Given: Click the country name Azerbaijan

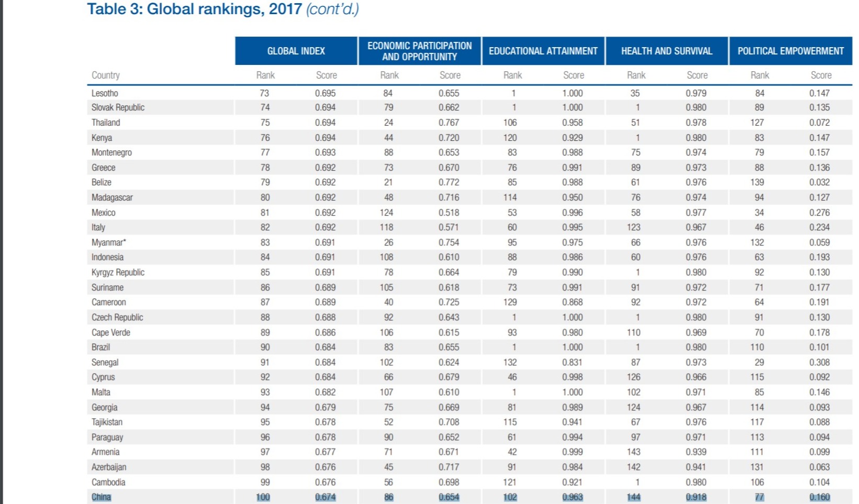Looking at the screenshot, I should tap(109, 467).
